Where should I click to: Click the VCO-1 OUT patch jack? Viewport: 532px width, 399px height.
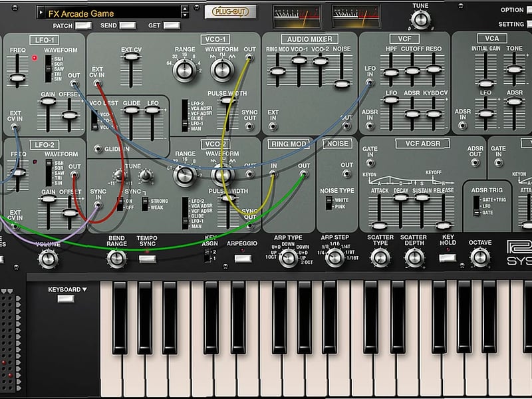coord(249,57)
